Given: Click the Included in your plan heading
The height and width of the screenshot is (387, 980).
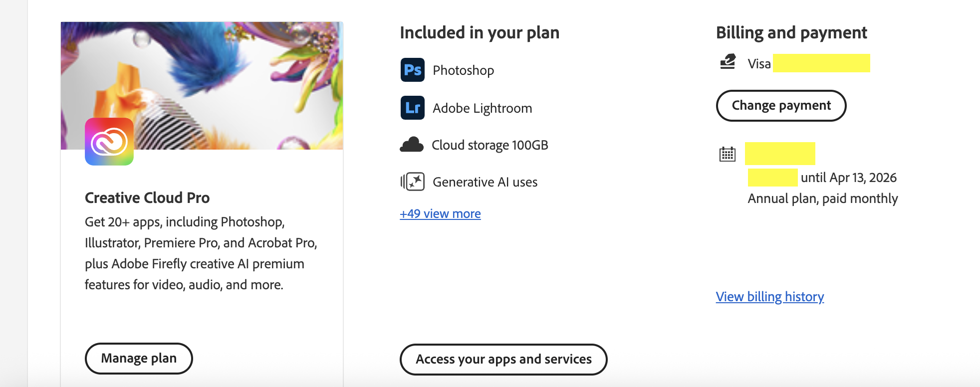Looking at the screenshot, I should 479,33.
